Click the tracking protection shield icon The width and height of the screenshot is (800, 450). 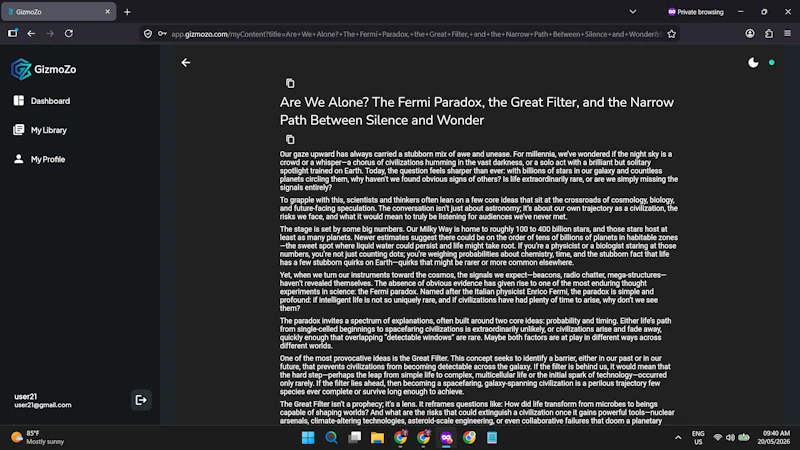coord(148,34)
